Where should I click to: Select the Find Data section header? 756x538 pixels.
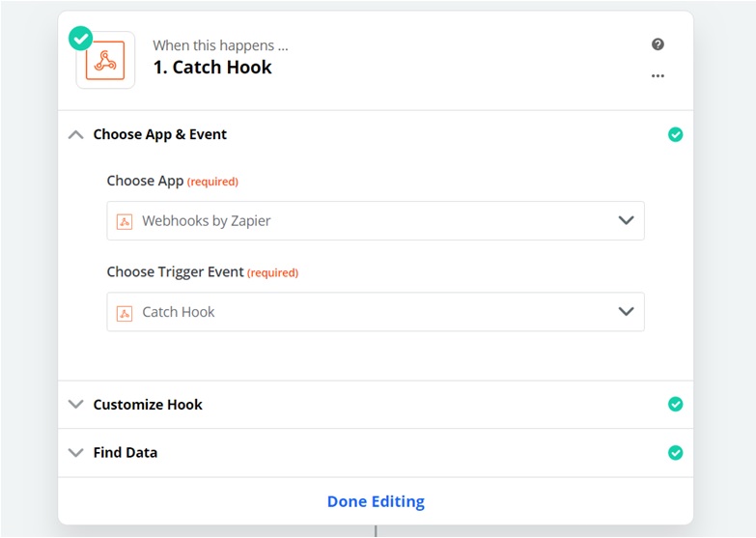coord(126,452)
